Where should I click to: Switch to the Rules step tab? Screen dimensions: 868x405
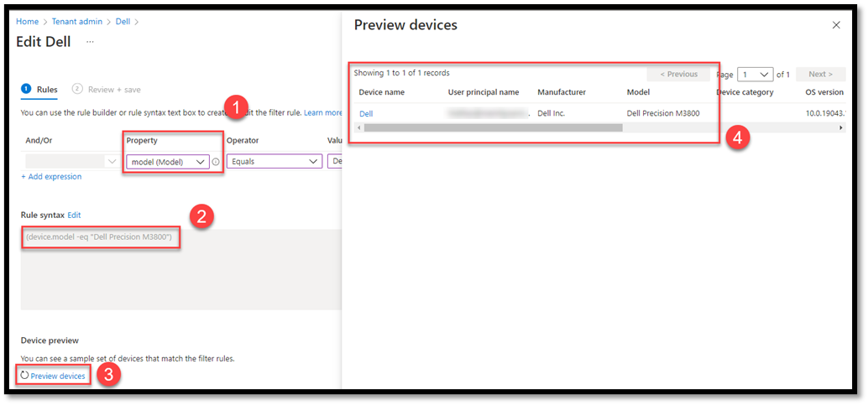(x=39, y=89)
